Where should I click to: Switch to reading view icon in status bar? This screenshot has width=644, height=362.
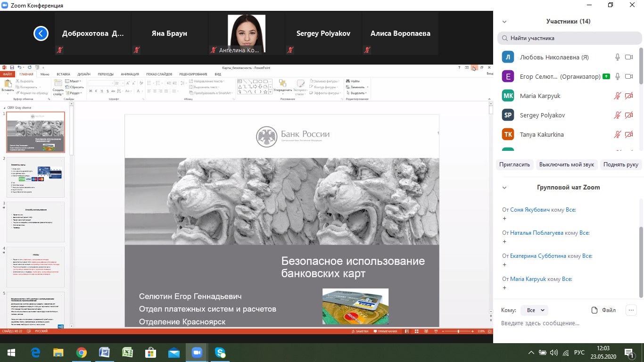pos(426,331)
